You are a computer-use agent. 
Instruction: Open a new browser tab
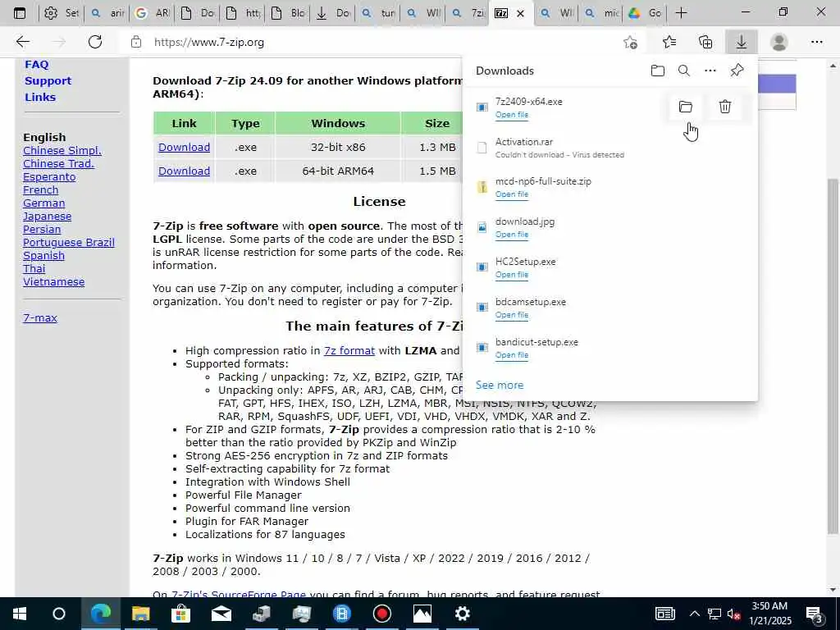click(681, 13)
